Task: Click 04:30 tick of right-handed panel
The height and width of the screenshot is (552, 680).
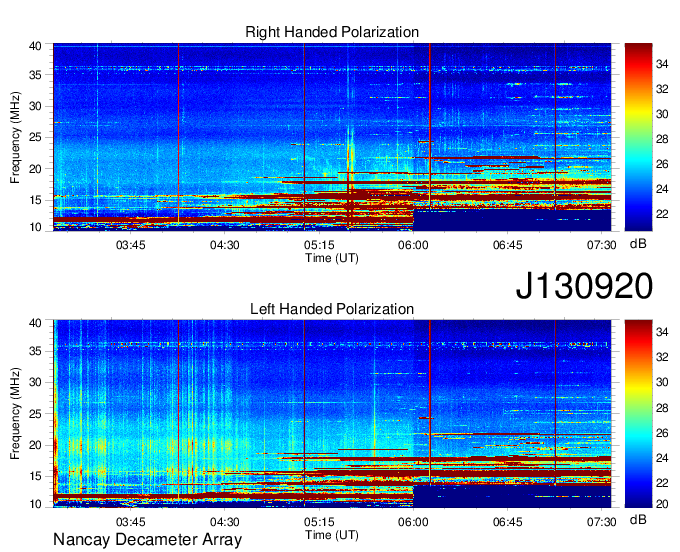Action: [225, 245]
